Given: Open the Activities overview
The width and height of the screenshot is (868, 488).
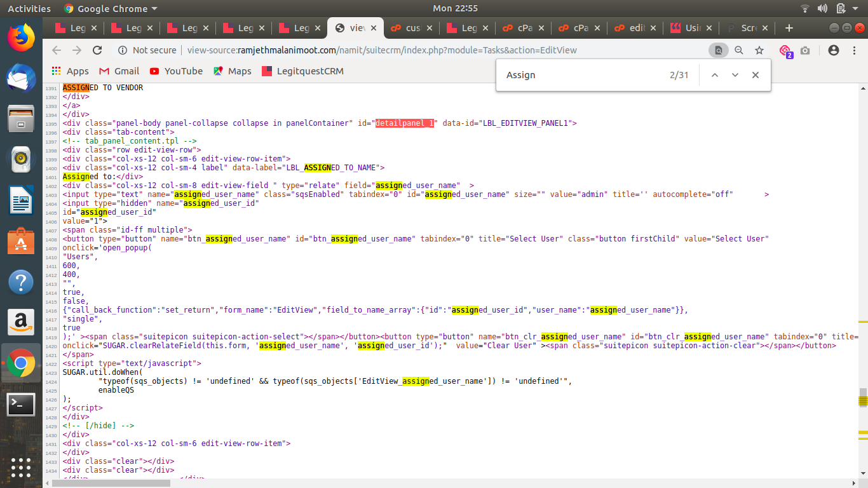Looking at the screenshot, I should click(x=29, y=9).
